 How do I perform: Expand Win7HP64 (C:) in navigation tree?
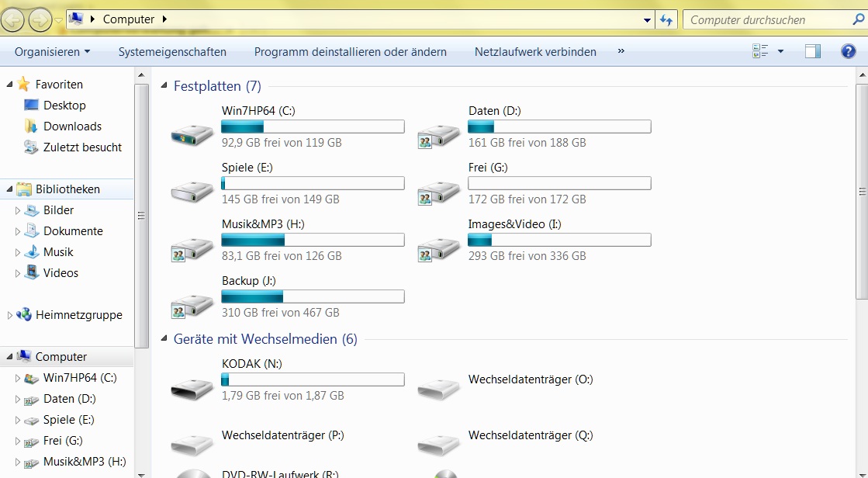click(x=17, y=379)
